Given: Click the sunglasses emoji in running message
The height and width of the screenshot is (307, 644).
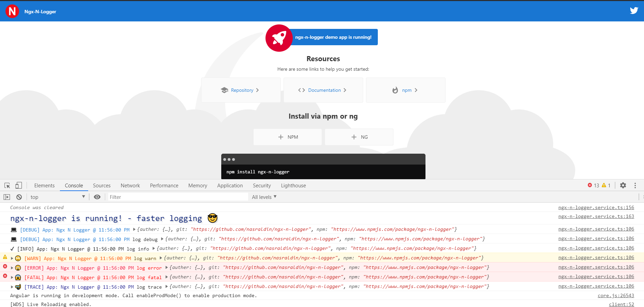Looking at the screenshot, I should 213,218.
